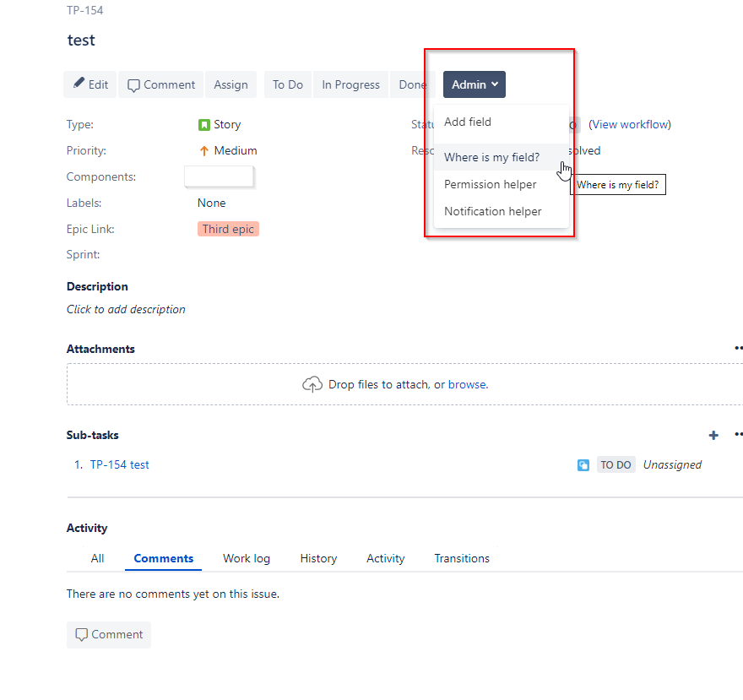The width and height of the screenshot is (743, 700).
Task: Click the Edit pencil button
Action: [x=90, y=84]
